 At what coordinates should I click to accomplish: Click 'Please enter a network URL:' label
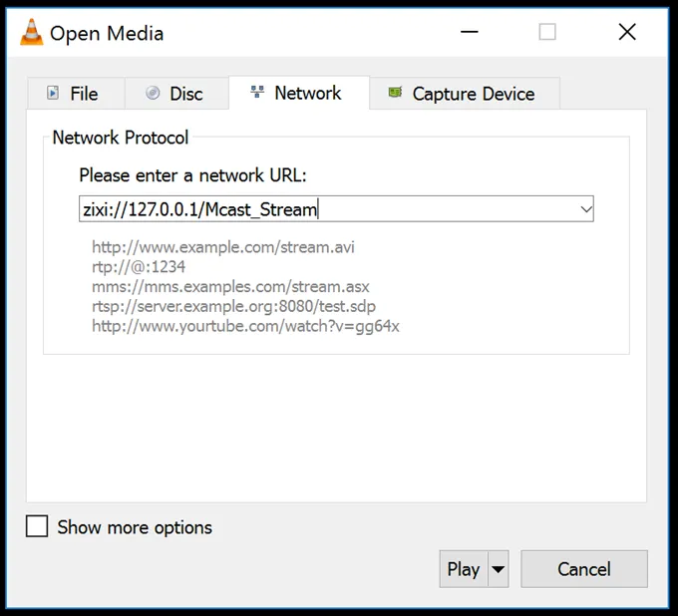[192, 175]
